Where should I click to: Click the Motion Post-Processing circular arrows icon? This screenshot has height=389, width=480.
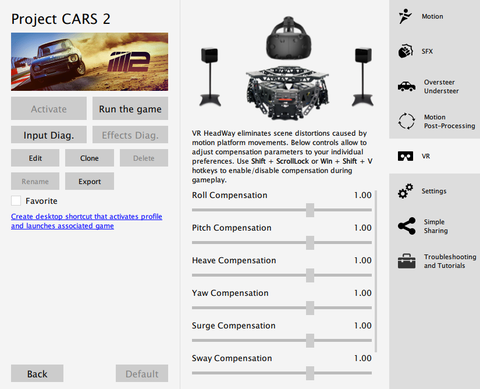(406, 121)
